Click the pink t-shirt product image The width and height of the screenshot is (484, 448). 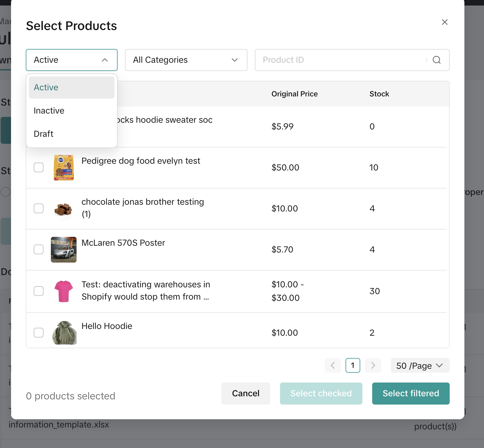64,291
